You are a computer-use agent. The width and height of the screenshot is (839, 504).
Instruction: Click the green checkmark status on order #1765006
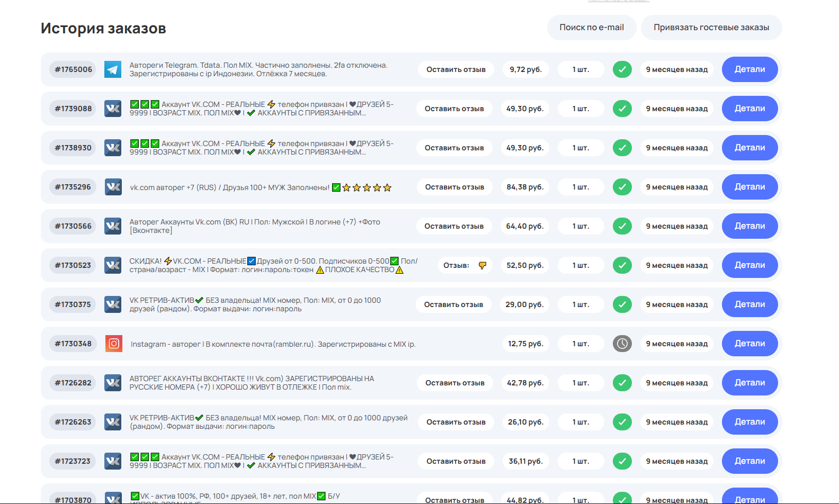pos(622,69)
